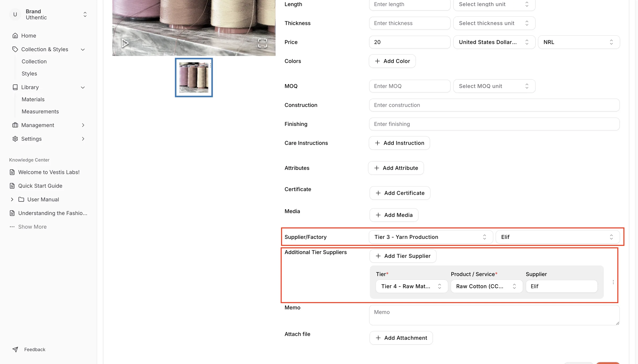The width and height of the screenshot is (638, 364).
Task: Expand the User Manual folder
Action: (12, 199)
